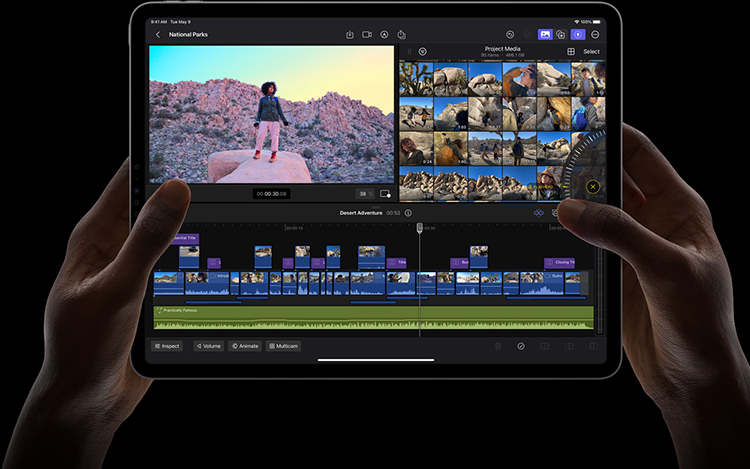Tap the Wi-Fi icon in status bar
The width and height of the screenshot is (750, 469).
coord(577,22)
